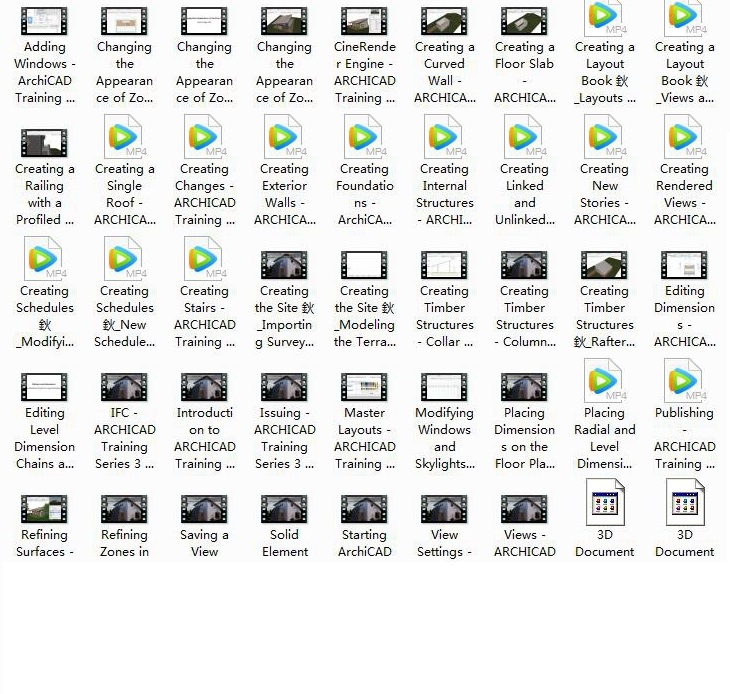Select the Creating a Floor Slab file
Viewport: 730px width, 694px height.
524,21
